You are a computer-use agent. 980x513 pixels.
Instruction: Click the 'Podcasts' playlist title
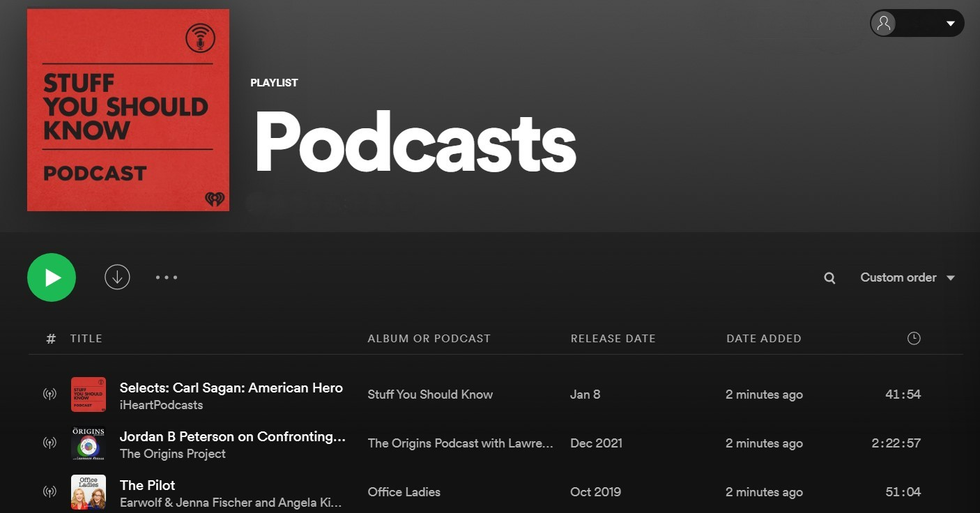pyautogui.click(x=415, y=141)
